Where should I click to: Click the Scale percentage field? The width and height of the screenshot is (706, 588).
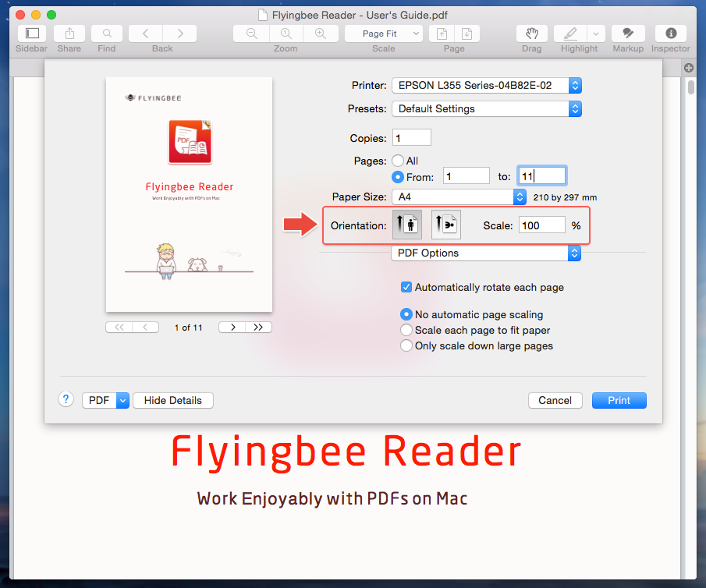click(542, 225)
